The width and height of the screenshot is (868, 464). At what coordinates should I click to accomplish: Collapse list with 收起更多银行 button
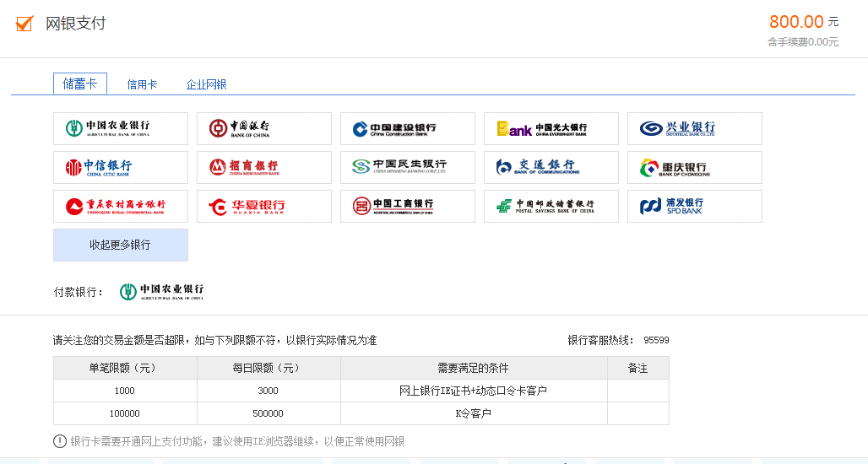121,245
